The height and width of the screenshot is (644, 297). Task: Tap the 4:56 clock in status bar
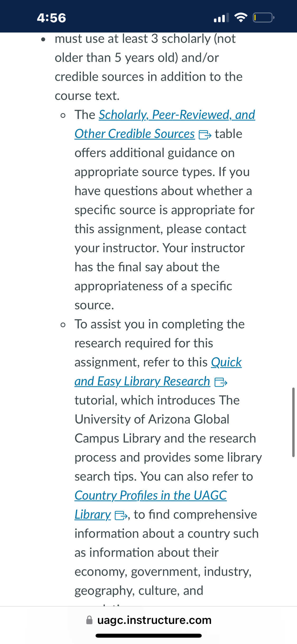click(51, 18)
